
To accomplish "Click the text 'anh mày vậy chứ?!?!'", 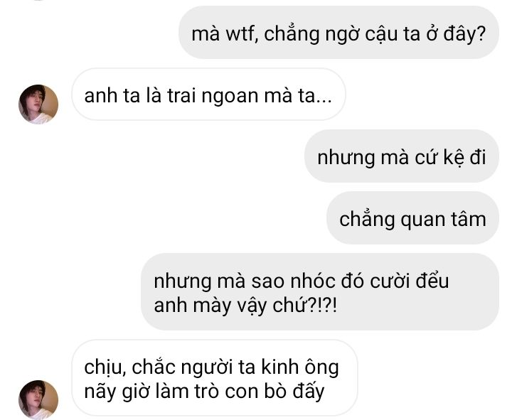I will click(x=245, y=306).
